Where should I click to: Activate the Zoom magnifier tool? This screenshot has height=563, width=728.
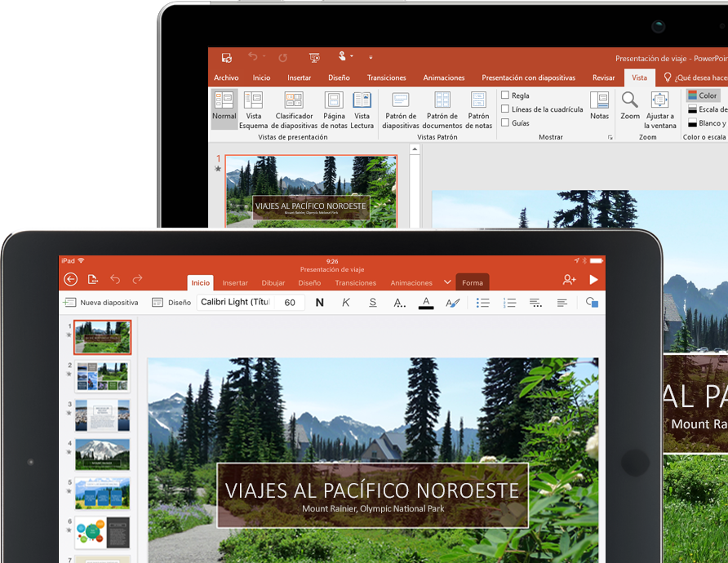pyautogui.click(x=629, y=109)
